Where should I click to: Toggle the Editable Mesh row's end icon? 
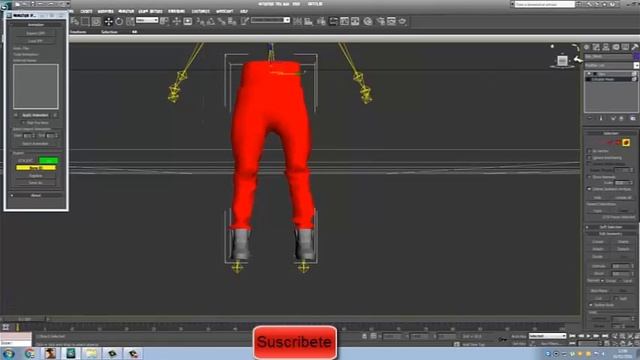tap(634, 79)
